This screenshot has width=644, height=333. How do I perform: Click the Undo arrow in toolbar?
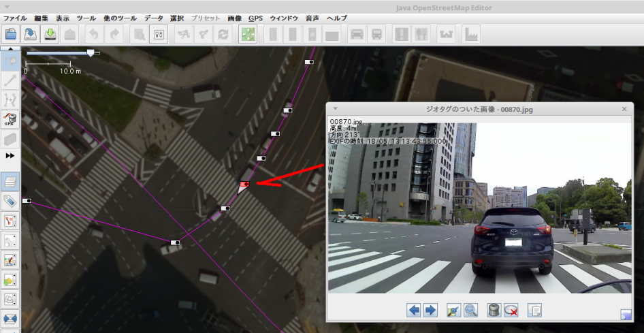tap(94, 34)
